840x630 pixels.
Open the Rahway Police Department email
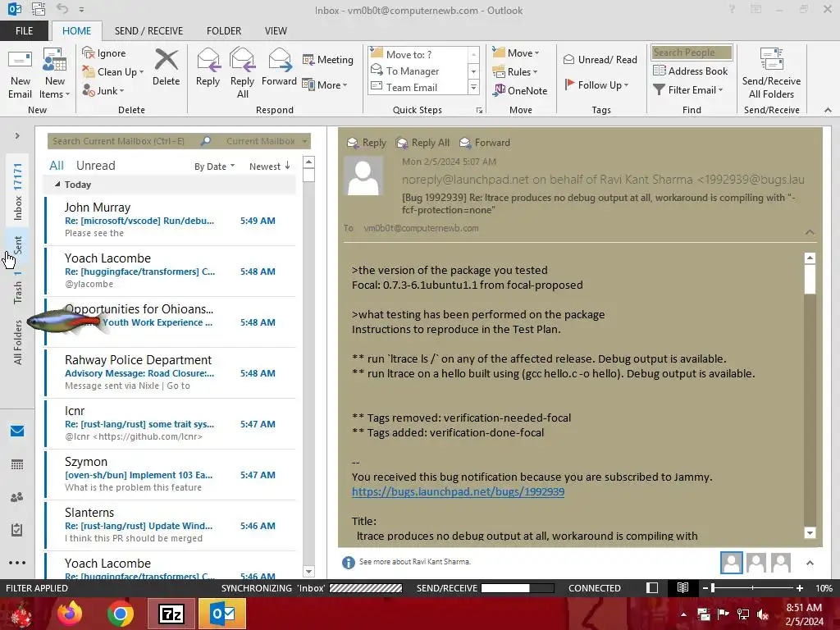[x=171, y=373]
